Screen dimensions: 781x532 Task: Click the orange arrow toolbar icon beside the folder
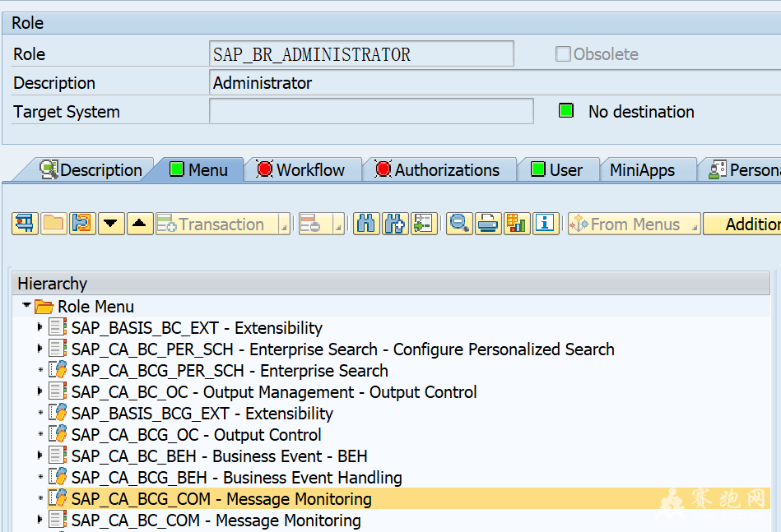82,224
